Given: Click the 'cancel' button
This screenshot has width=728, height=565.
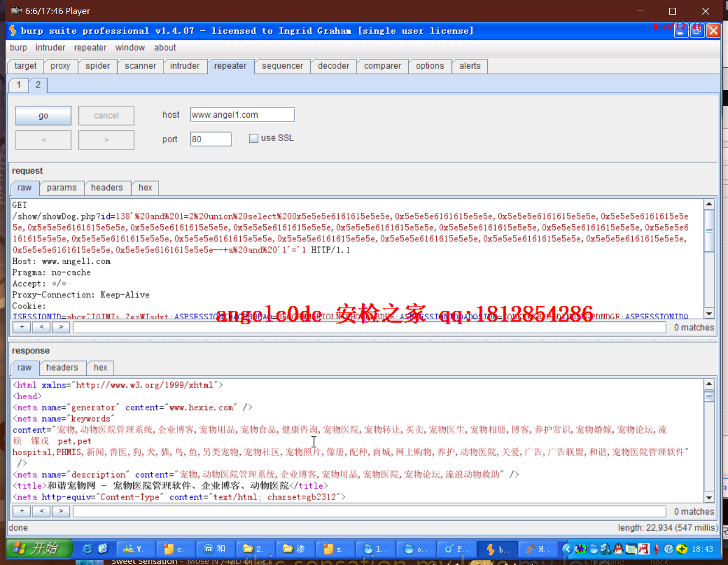Looking at the screenshot, I should pos(106,115).
